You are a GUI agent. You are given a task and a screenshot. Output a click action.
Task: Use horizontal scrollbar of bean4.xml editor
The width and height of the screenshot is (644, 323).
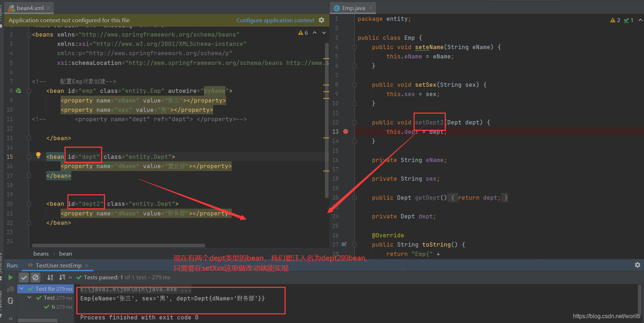118,246
